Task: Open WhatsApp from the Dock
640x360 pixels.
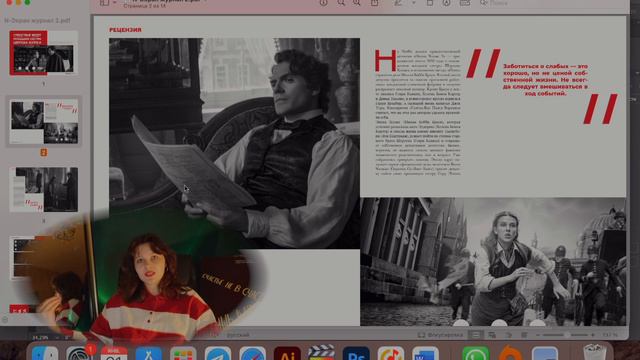Action: click(x=476, y=353)
